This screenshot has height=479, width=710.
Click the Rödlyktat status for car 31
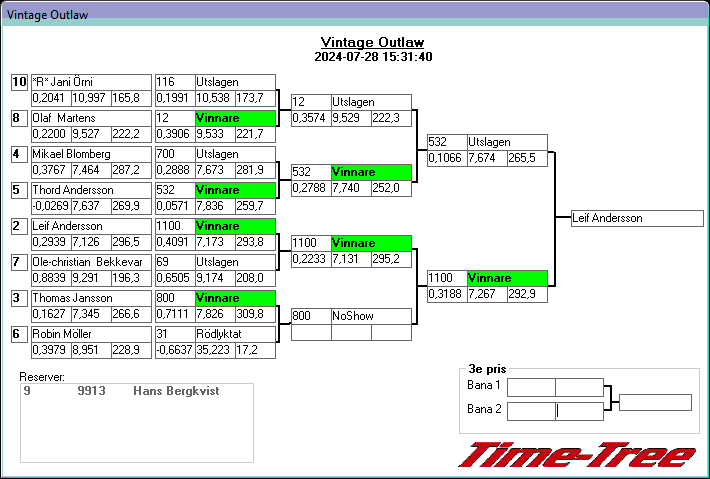pyautogui.click(x=235, y=334)
